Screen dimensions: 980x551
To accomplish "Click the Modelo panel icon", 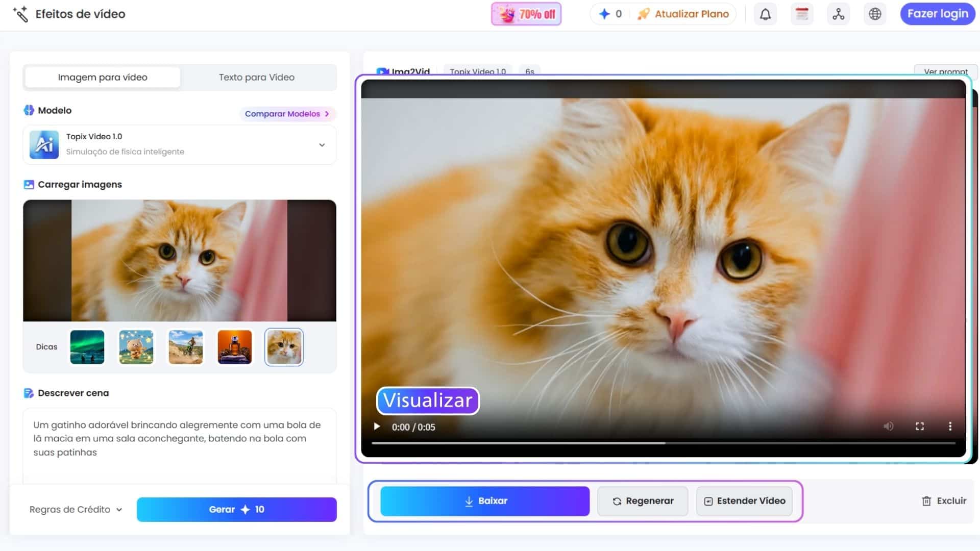I will [29, 110].
